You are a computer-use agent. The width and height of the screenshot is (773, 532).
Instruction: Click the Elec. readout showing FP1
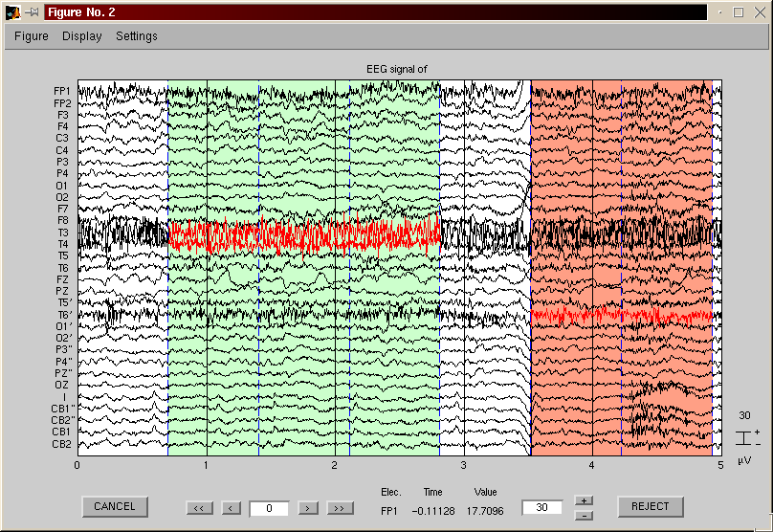pos(389,511)
